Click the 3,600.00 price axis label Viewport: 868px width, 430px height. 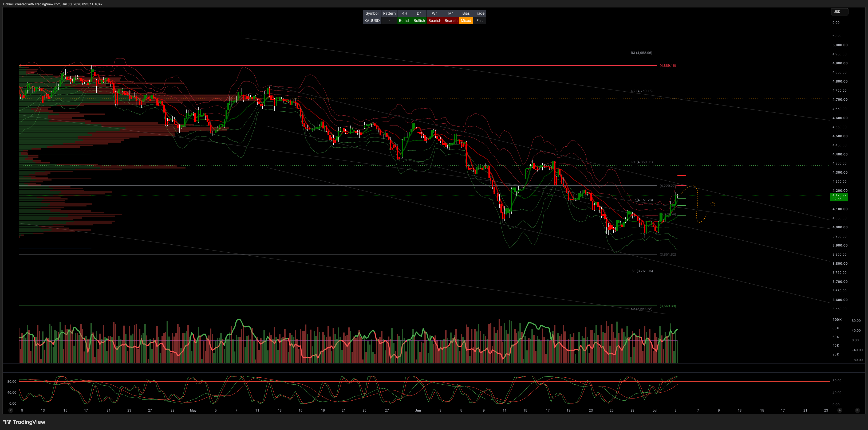coord(840,300)
